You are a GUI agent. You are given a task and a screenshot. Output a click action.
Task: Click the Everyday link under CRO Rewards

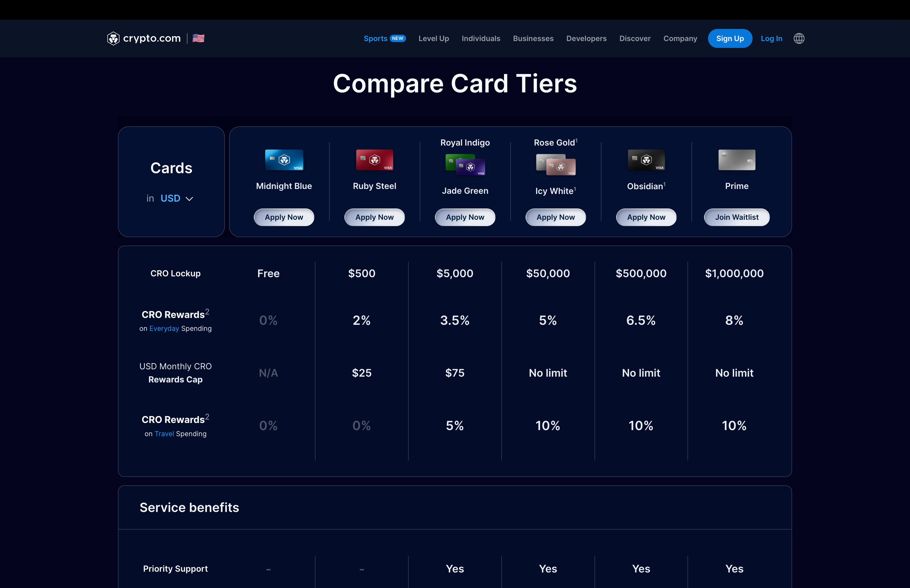click(164, 328)
